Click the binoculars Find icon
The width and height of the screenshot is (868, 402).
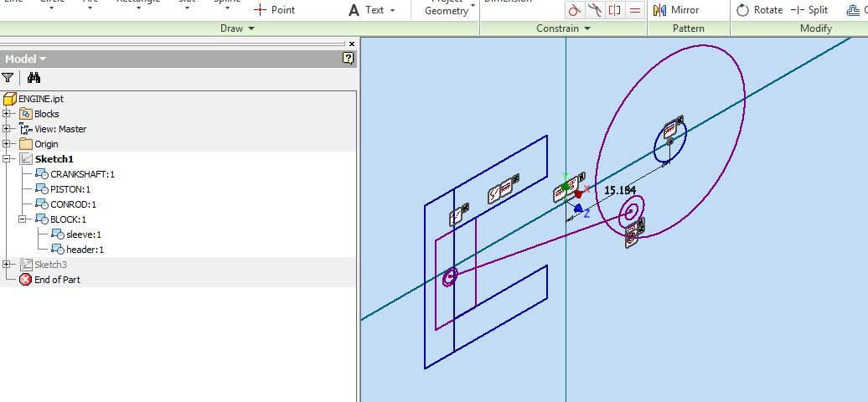point(34,78)
